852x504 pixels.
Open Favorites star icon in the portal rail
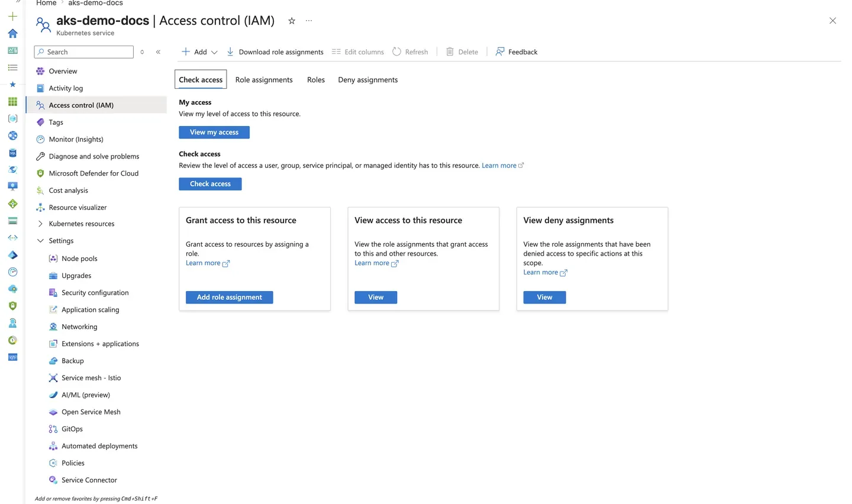coord(12,85)
